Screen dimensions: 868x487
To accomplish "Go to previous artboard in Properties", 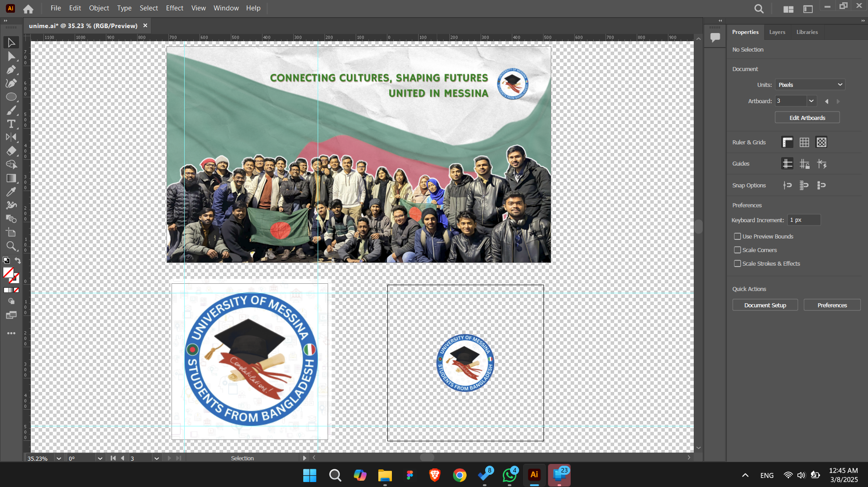I will [827, 101].
